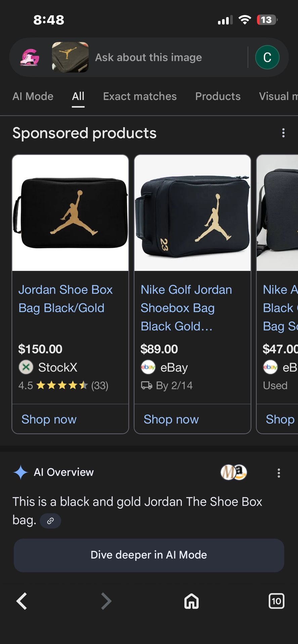
Task: Tap the AI Overview source site icons
Action: [x=233, y=472]
